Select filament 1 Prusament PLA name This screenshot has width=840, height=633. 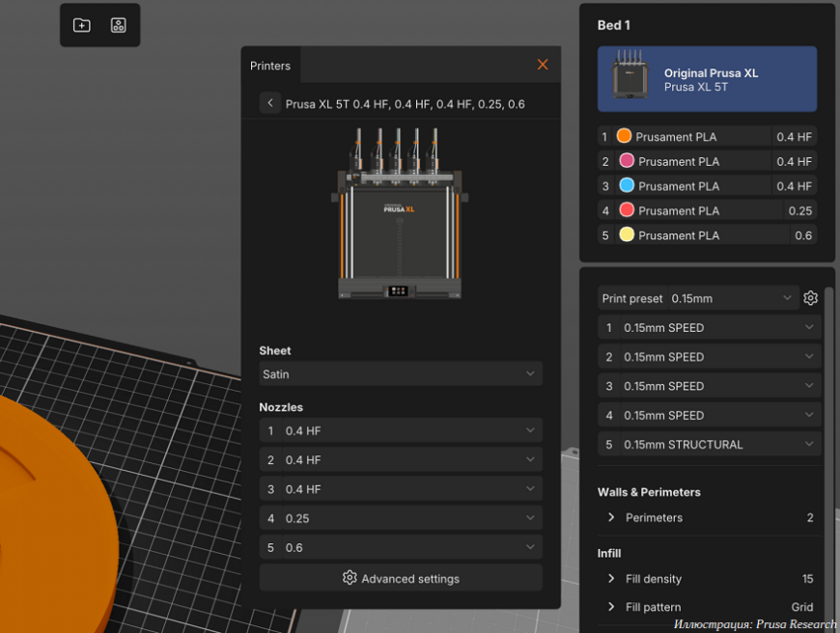click(x=676, y=137)
